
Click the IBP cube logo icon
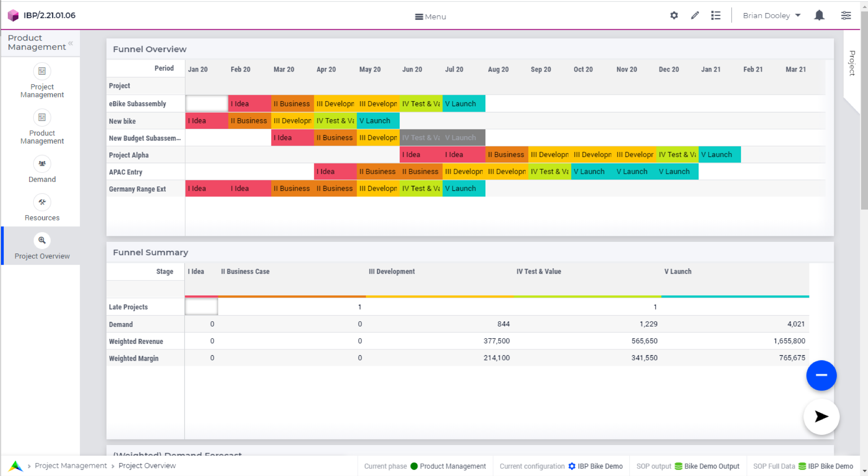click(13, 15)
